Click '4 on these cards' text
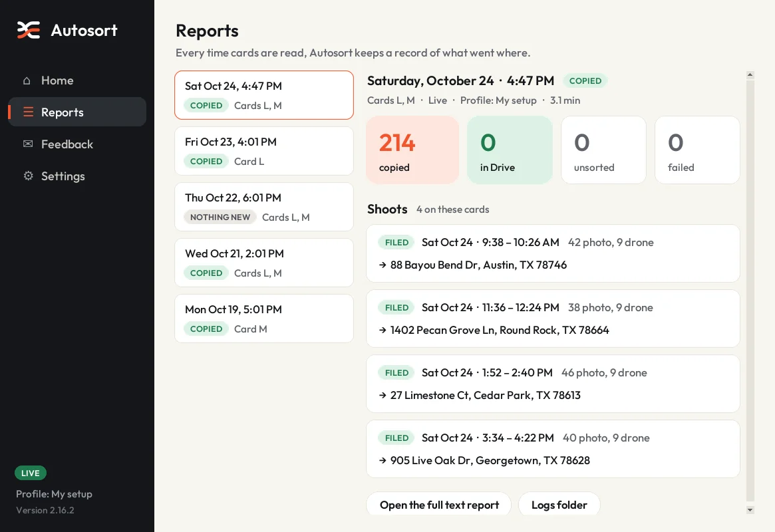The image size is (775, 532). click(453, 209)
